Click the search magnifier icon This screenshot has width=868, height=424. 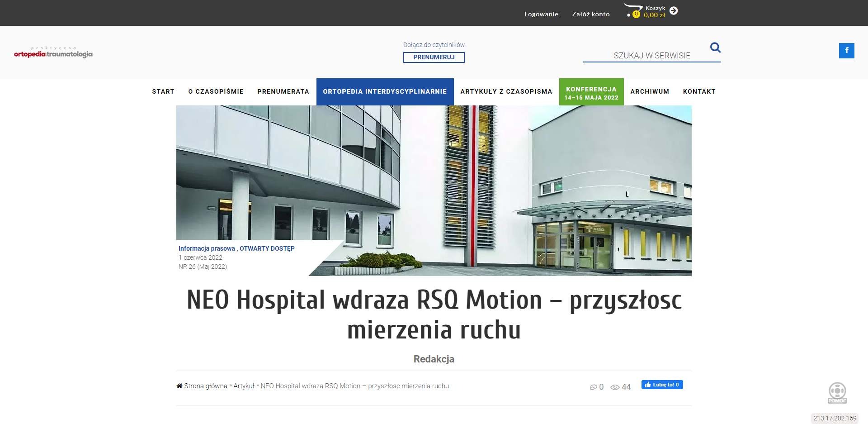tap(715, 47)
